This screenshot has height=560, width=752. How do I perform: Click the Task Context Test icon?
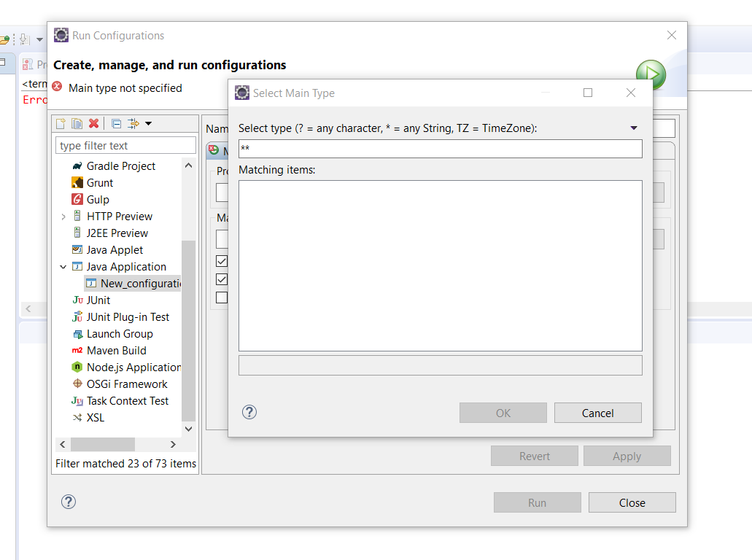[x=77, y=401]
